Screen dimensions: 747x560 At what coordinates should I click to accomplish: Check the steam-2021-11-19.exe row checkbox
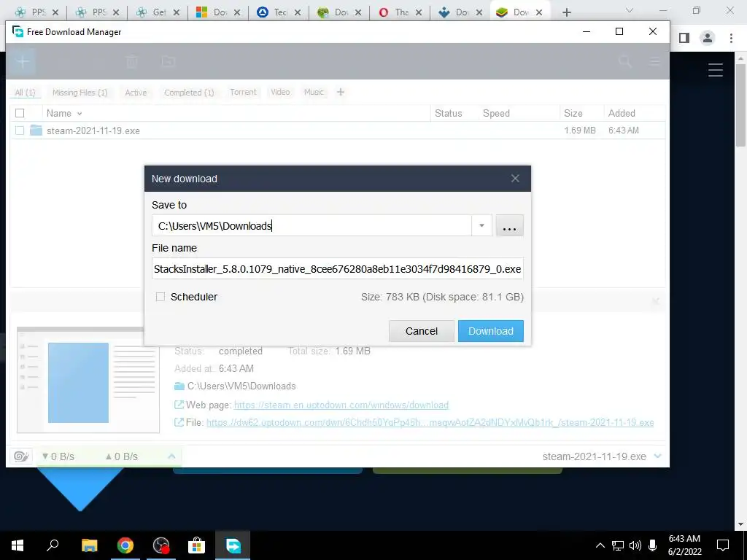click(x=20, y=131)
